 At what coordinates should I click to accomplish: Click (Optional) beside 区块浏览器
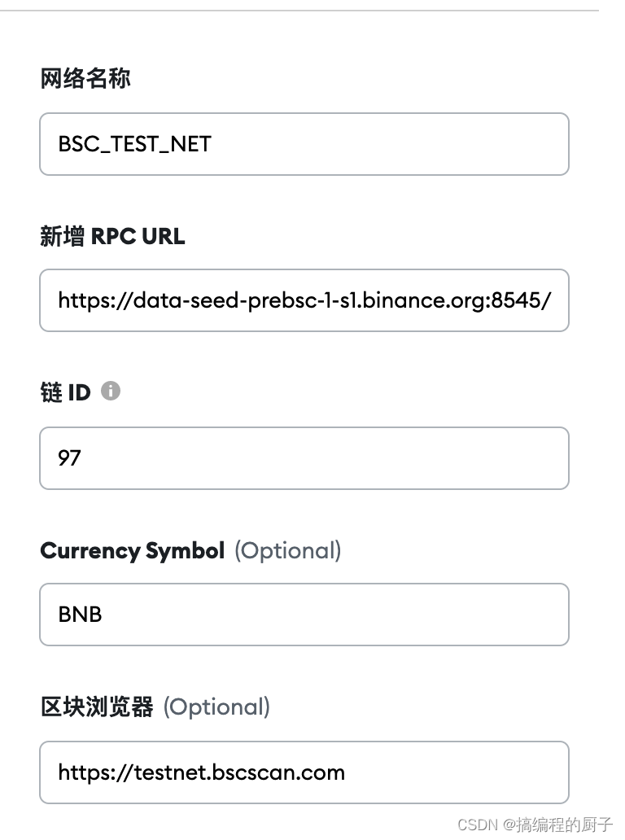(217, 707)
